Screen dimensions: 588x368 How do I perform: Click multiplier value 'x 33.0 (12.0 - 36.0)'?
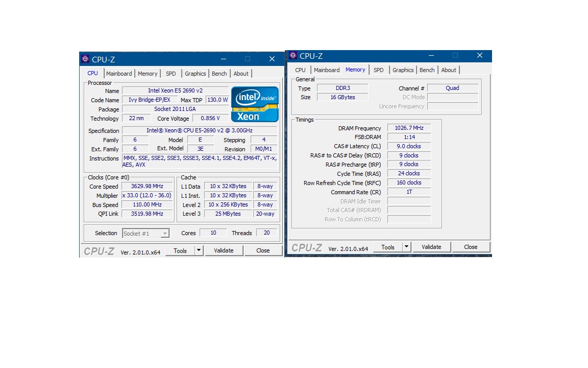pyautogui.click(x=147, y=196)
